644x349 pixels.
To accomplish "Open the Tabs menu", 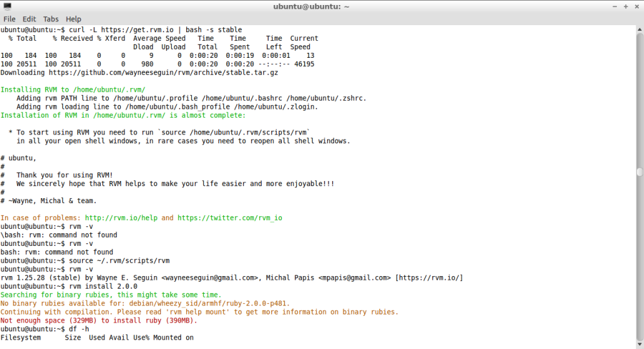I will pos(51,19).
